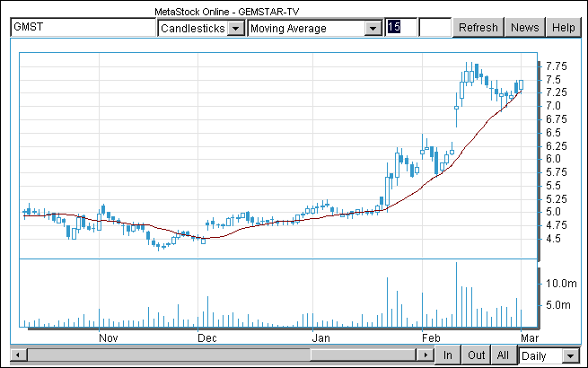Open the News button
The height and width of the screenshot is (368, 588).
coord(524,28)
